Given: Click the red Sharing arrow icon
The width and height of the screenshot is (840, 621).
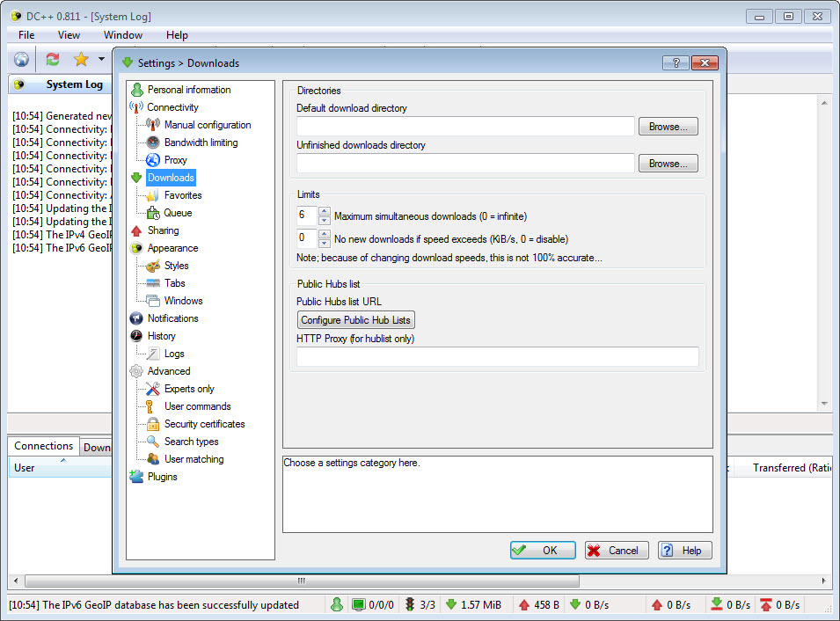Looking at the screenshot, I should [x=136, y=230].
